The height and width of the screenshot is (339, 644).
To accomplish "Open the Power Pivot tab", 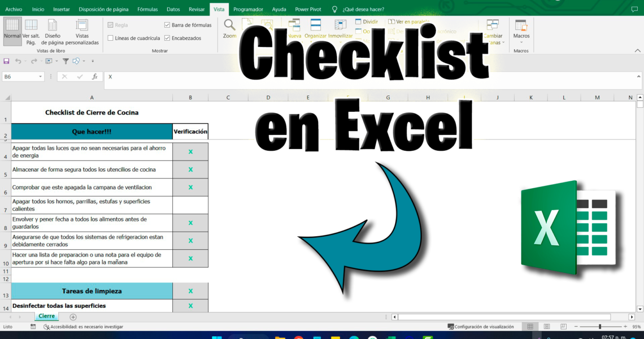I will (x=308, y=9).
